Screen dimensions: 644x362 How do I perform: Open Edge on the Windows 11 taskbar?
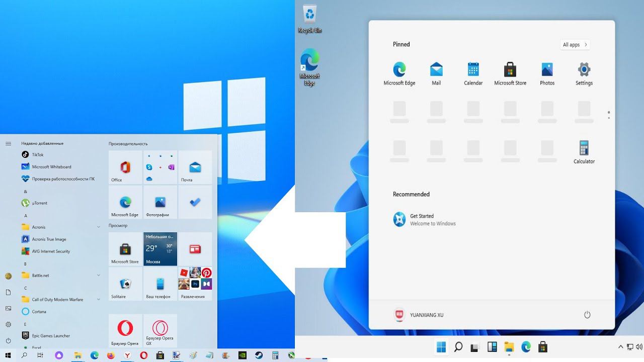click(526, 347)
